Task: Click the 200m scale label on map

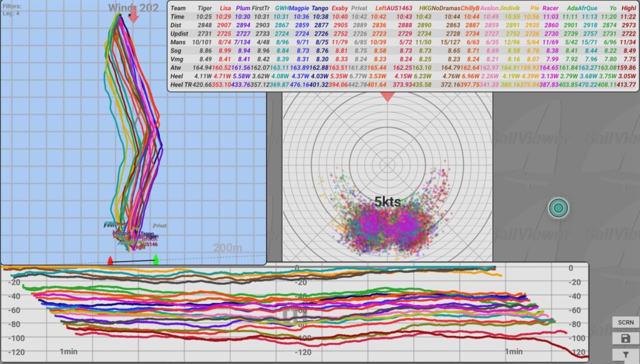Action: point(227,247)
